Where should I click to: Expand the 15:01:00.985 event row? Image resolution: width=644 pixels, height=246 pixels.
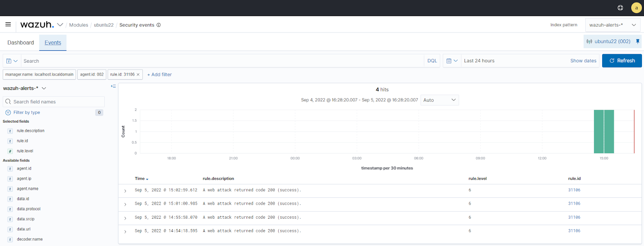125,204
